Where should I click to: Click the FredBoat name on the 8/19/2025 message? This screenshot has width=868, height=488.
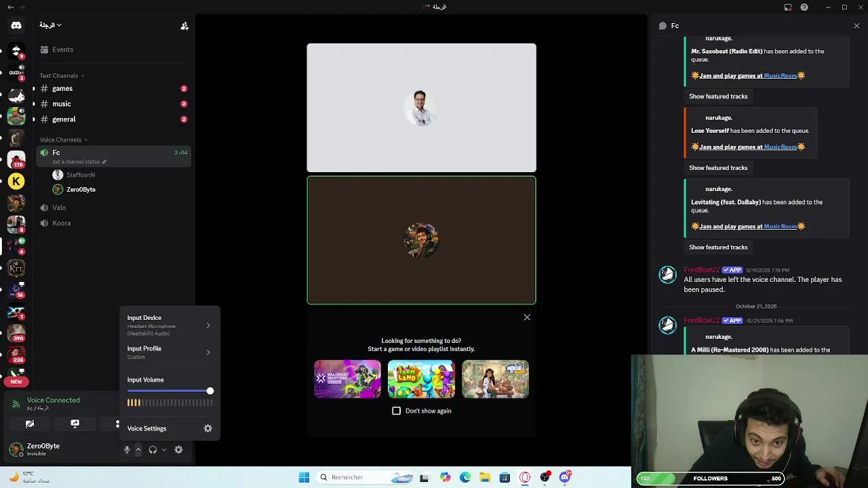702,270
